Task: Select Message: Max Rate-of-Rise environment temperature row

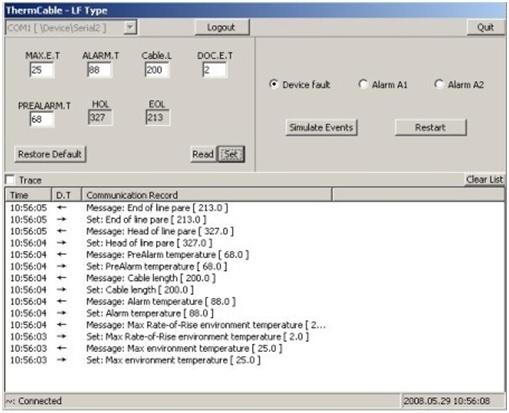Action: click(255, 325)
